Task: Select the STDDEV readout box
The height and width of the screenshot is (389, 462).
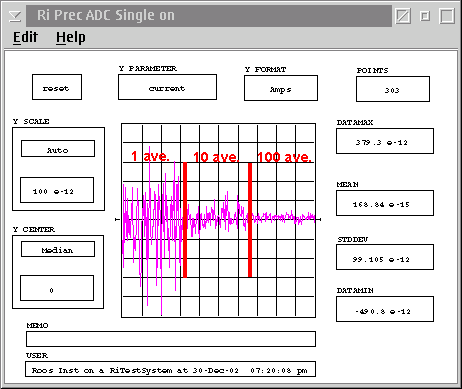Action: [x=385, y=257]
